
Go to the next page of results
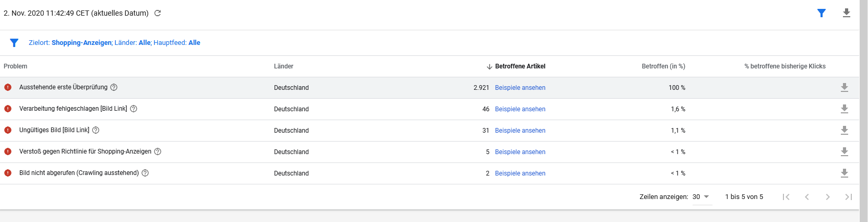pos(827,197)
